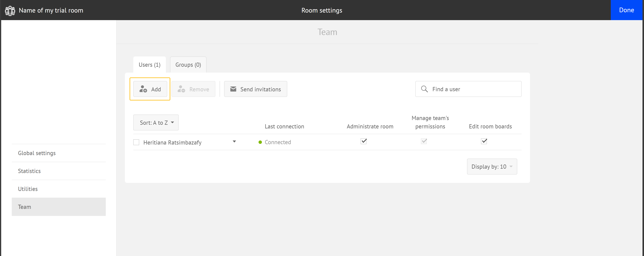The width and height of the screenshot is (644, 256).
Task: Click the team people icon in header
Action: (10, 11)
